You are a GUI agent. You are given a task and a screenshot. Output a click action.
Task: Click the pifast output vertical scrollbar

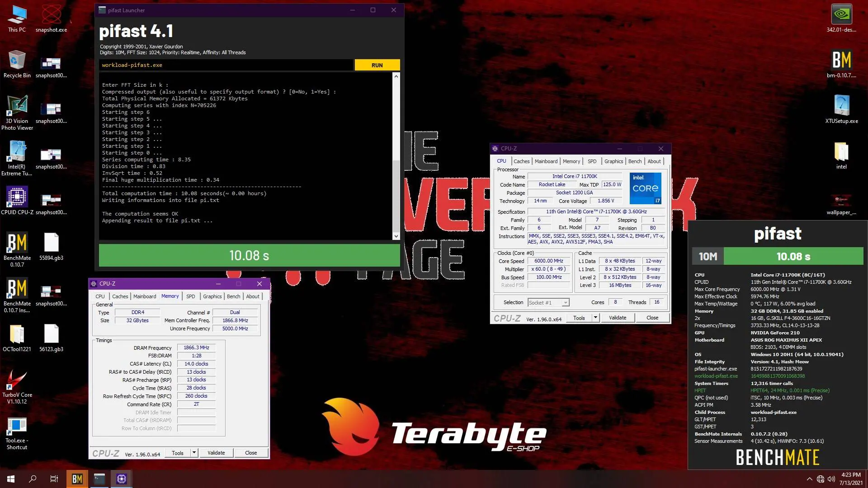(396, 156)
